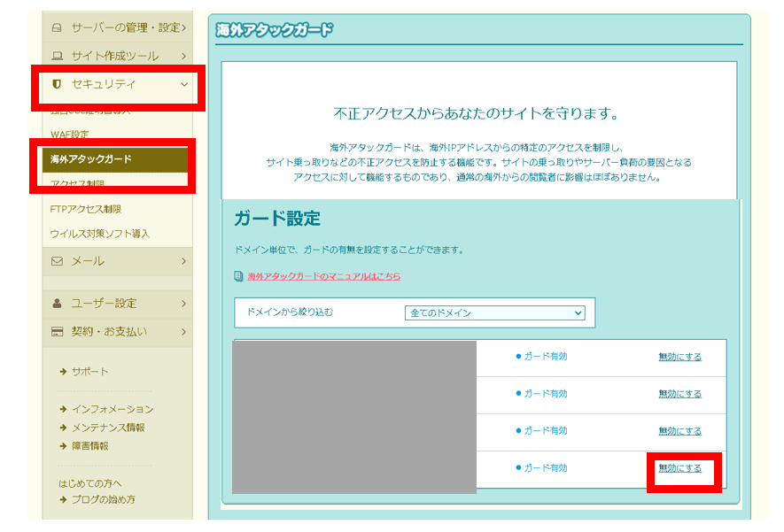
Task: Open the 海外アタックガードのマニュアルはこちら link
Action: coord(323,276)
